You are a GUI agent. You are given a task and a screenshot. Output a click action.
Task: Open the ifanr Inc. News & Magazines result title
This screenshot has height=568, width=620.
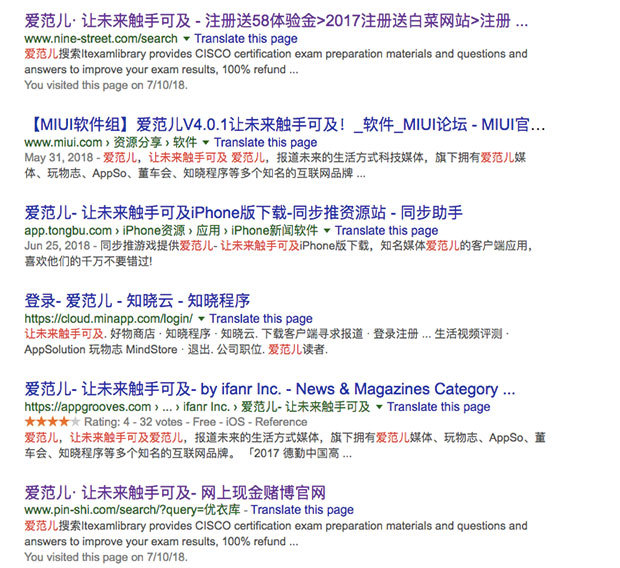pyautogui.click(x=270, y=389)
